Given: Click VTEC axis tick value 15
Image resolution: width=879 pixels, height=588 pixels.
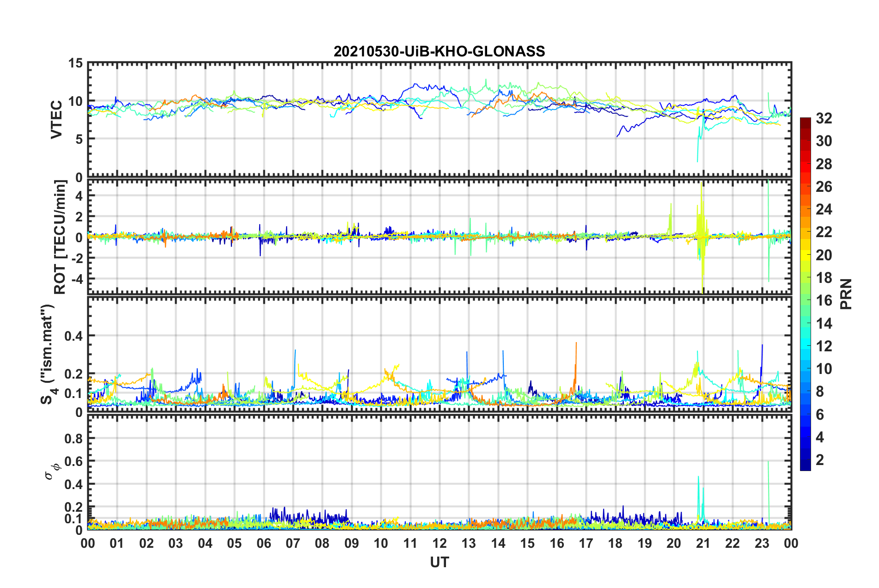Looking at the screenshot, I should coord(75,63).
